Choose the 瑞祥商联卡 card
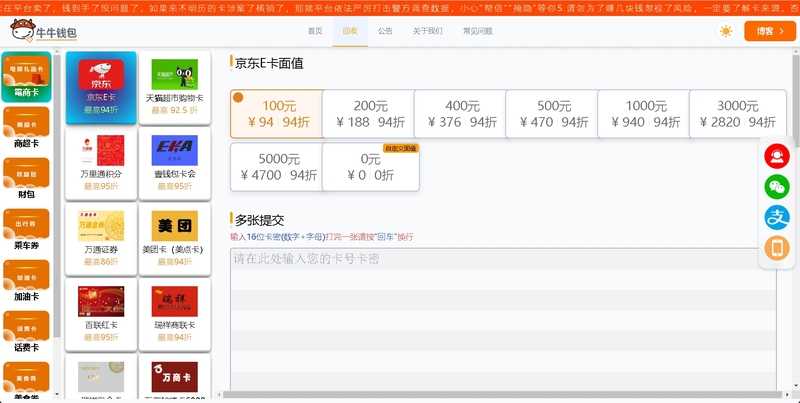This screenshot has width=800, height=403. [x=174, y=314]
